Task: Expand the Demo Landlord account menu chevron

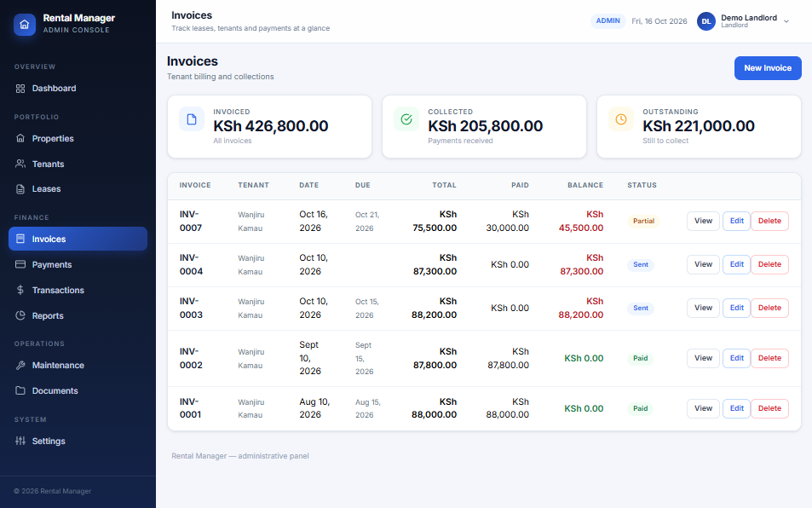Action: pyautogui.click(x=786, y=21)
